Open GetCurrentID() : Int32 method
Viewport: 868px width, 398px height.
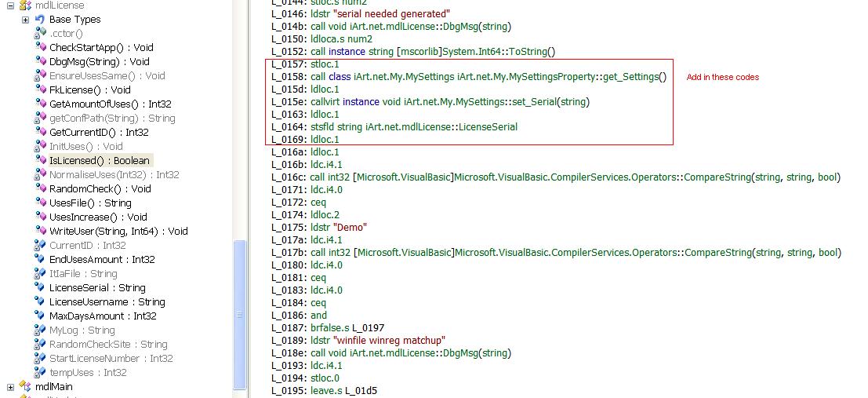(x=99, y=133)
